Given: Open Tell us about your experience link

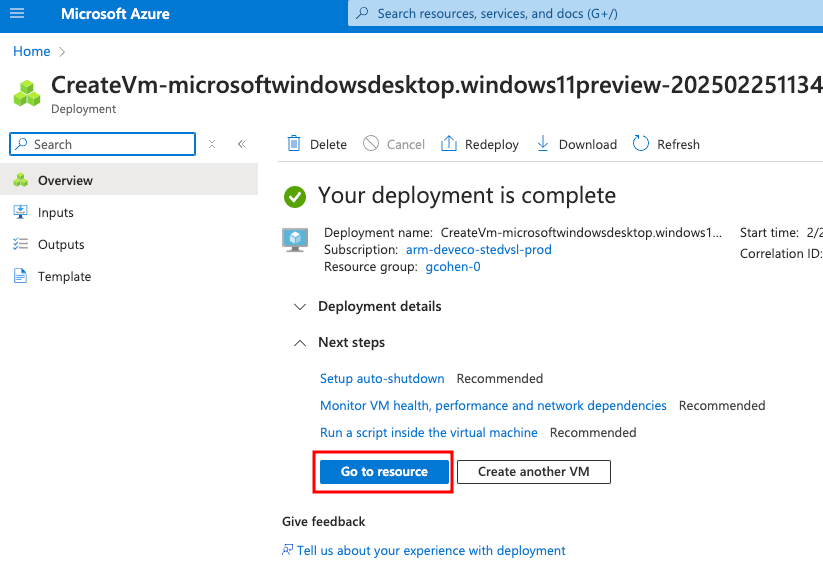Looking at the screenshot, I should [x=431, y=550].
